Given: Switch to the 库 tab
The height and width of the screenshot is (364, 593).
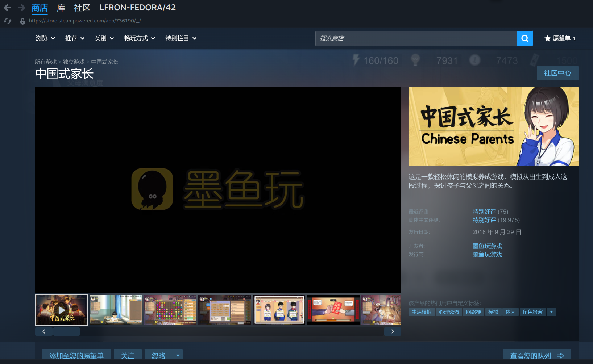Looking at the screenshot, I should coord(61,8).
